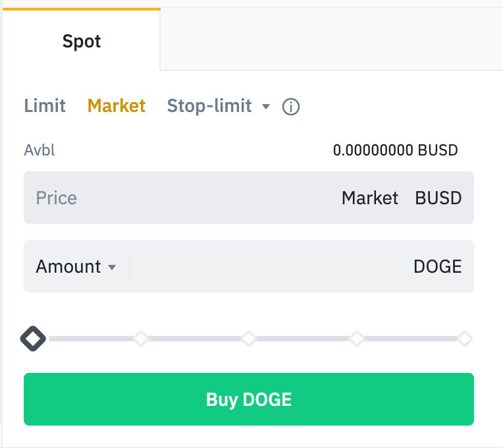Click the DOGE unit in the Amount field

pyautogui.click(x=438, y=267)
